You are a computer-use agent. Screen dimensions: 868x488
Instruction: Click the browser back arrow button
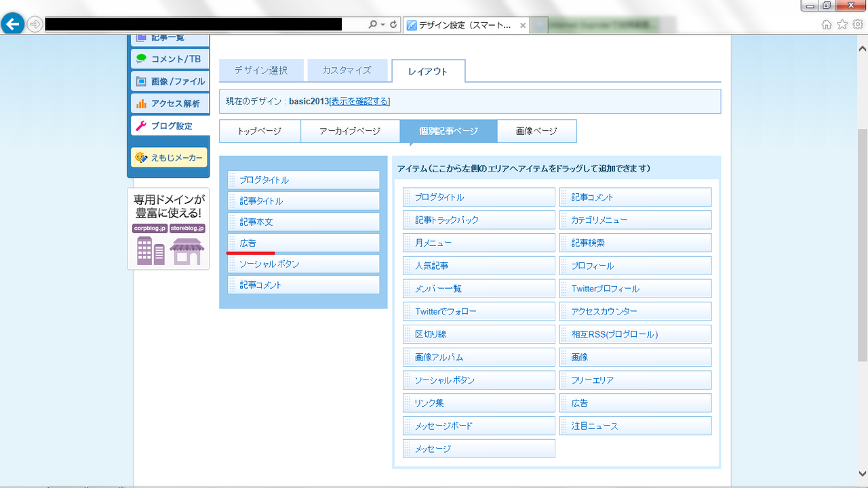(x=12, y=24)
